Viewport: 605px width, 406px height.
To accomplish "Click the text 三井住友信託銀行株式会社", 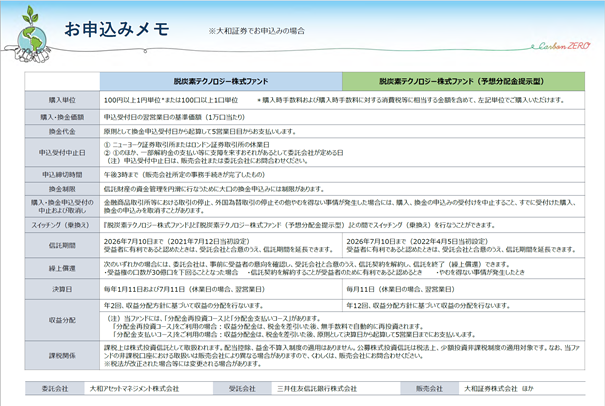I will [x=317, y=389].
